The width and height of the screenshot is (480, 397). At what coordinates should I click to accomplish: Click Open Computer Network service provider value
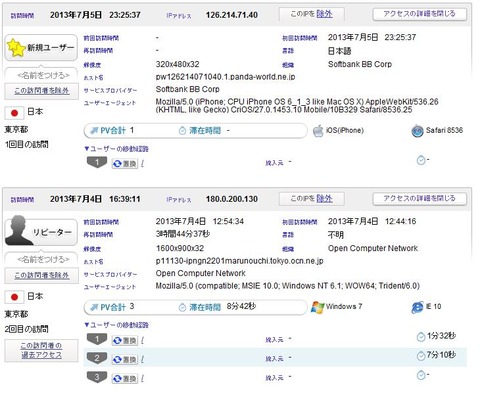click(201, 273)
